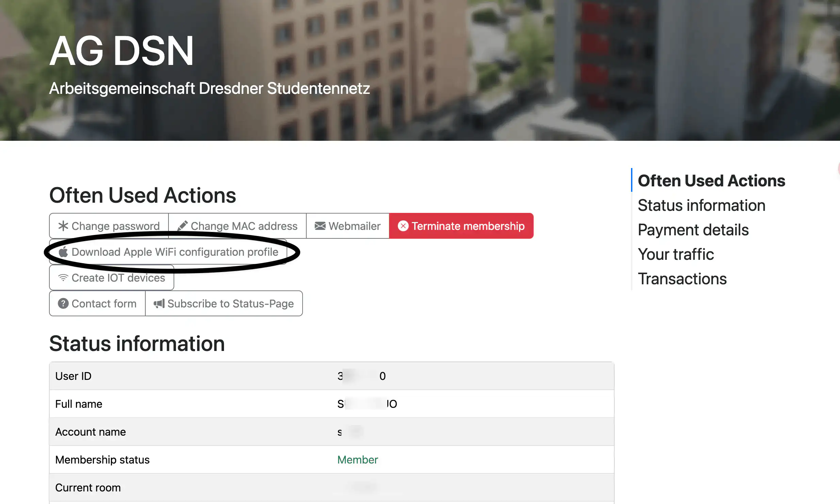840x504 pixels.
Task: Select the User ID row label
Action: pos(74,376)
